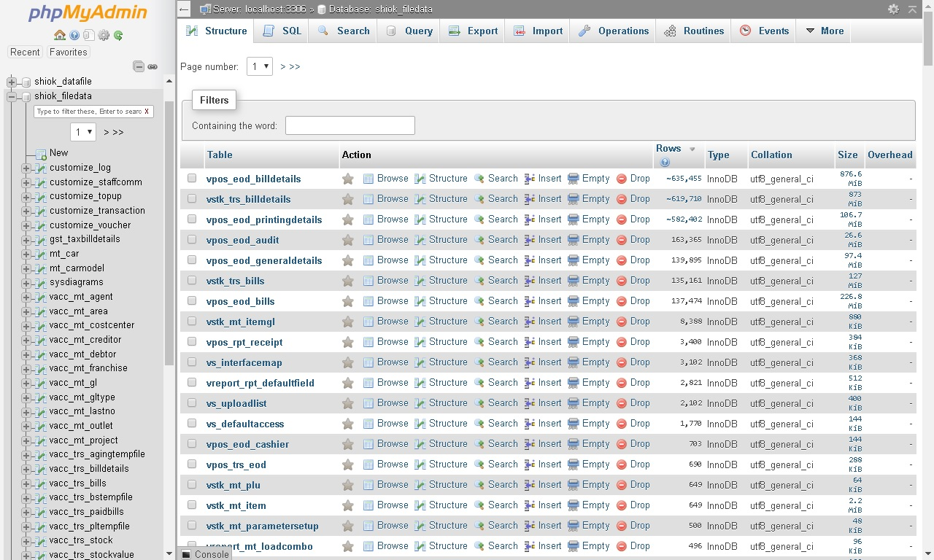The height and width of the screenshot is (560, 934).
Task: Empty the vpos_eod_audit table
Action: pos(589,240)
